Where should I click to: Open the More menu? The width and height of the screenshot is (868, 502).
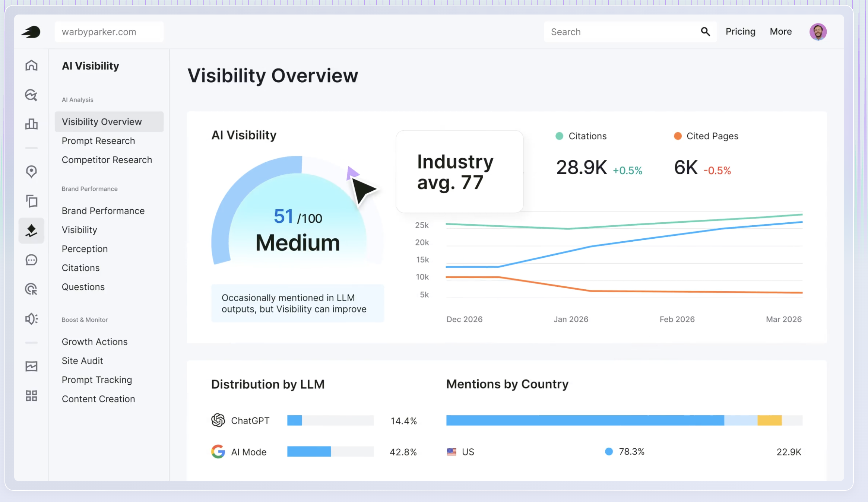pos(780,32)
